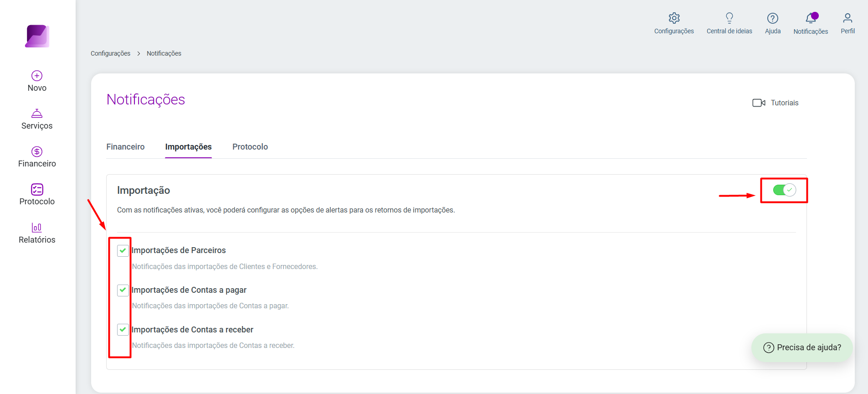Open Perfil user icon
Viewport: 868px width, 394px height.
pyautogui.click(x=847, y=18)
